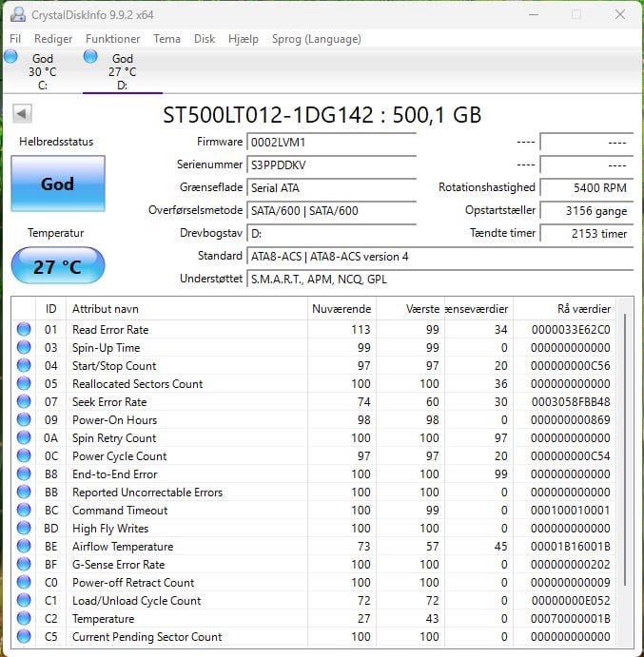Click the Firmware field 0002LVM1
The image size is (644, 657).
(331, 143)
